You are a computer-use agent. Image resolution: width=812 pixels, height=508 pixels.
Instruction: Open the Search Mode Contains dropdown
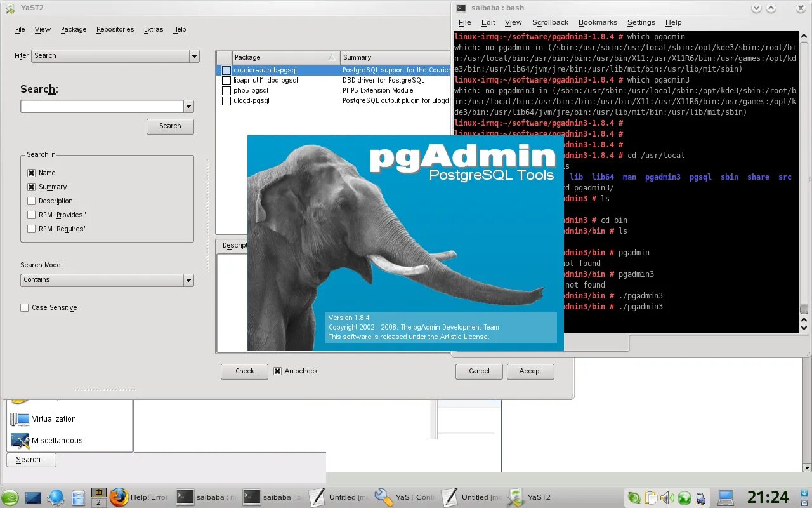107,280
